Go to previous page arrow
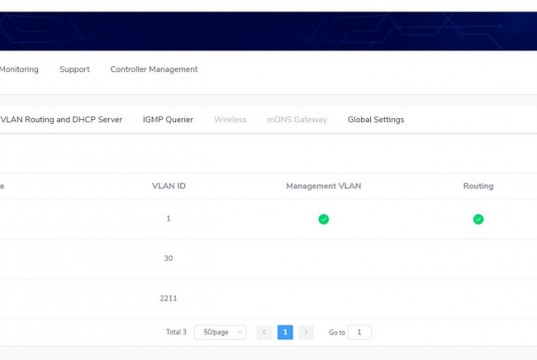537x360 pixels. pyautogui.click(x=264, y=332)
